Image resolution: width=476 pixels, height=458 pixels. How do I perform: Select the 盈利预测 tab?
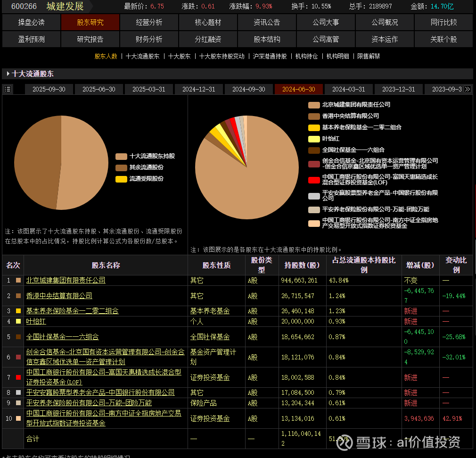(x=31, y=39)
